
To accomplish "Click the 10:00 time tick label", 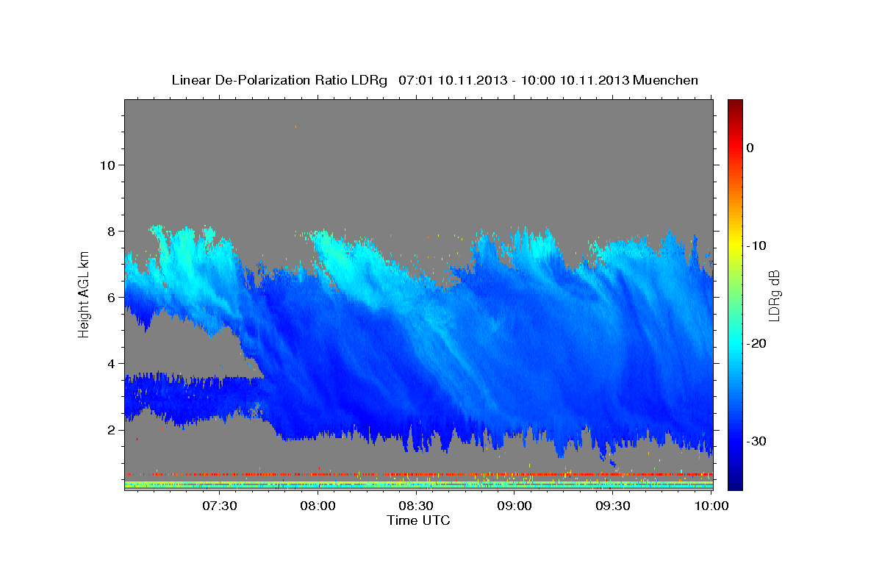I will [x=711, y=506].
